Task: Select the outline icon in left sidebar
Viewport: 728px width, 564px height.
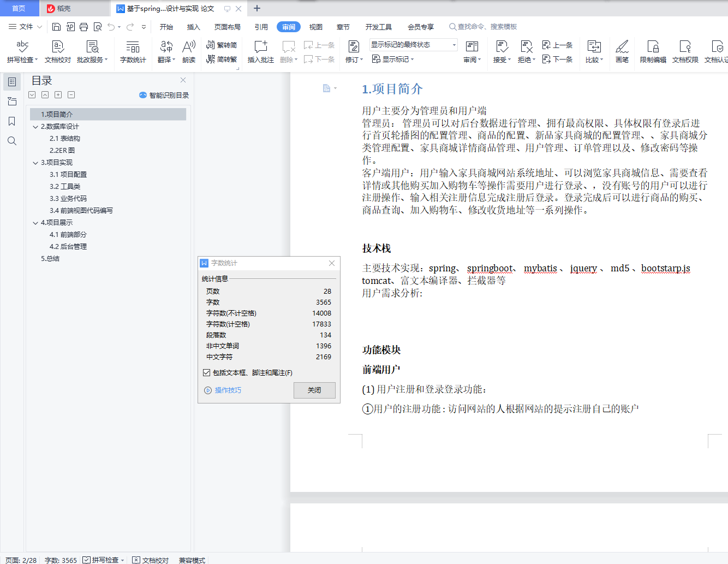Action: (12, 82)
